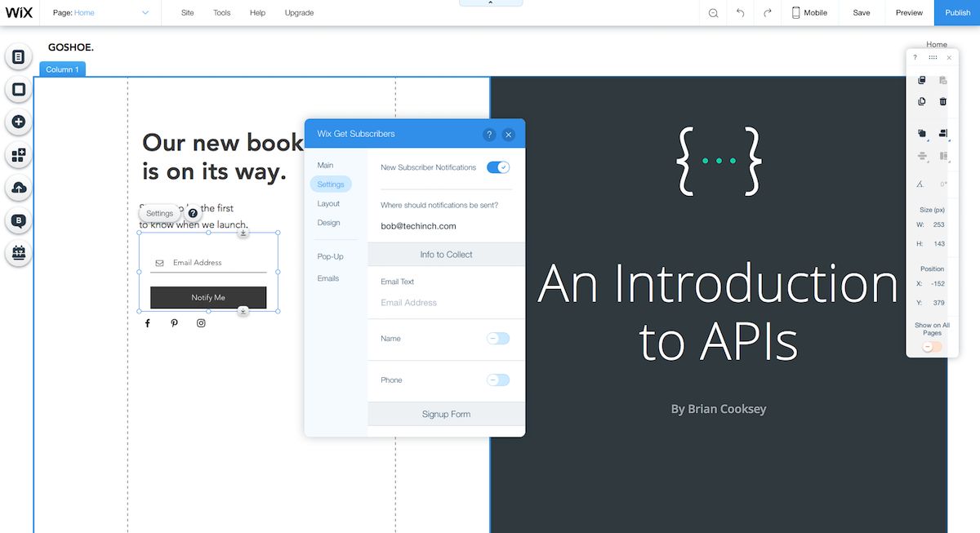
Task: Expand the Signup Form section
Action: coord(446,414)
